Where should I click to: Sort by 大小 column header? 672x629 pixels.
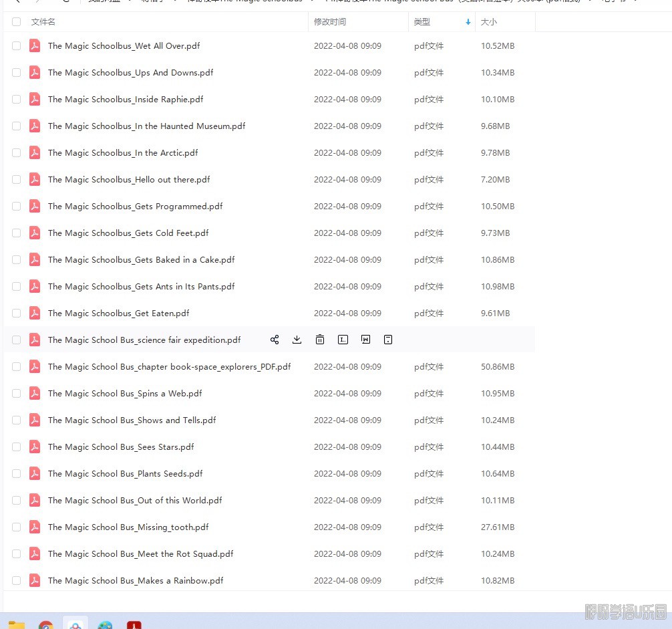(488, 22)
